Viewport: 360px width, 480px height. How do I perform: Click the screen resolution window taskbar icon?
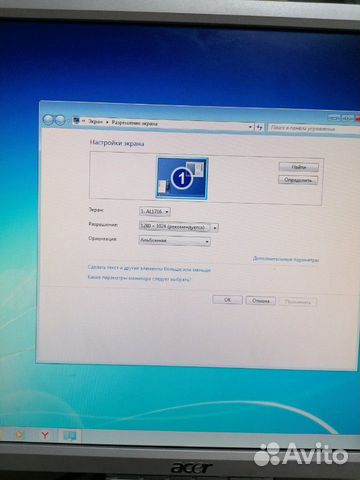pyautogui.click(x=70, y=436)
